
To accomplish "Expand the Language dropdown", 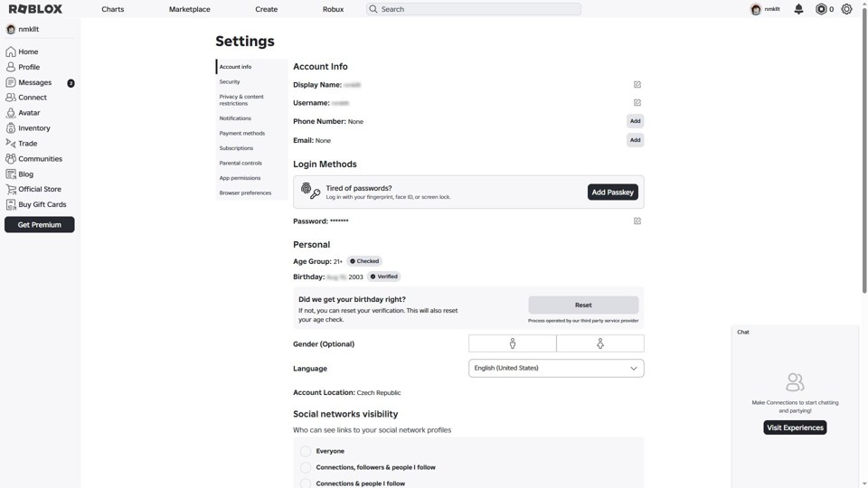I will (x=556, y=369).
